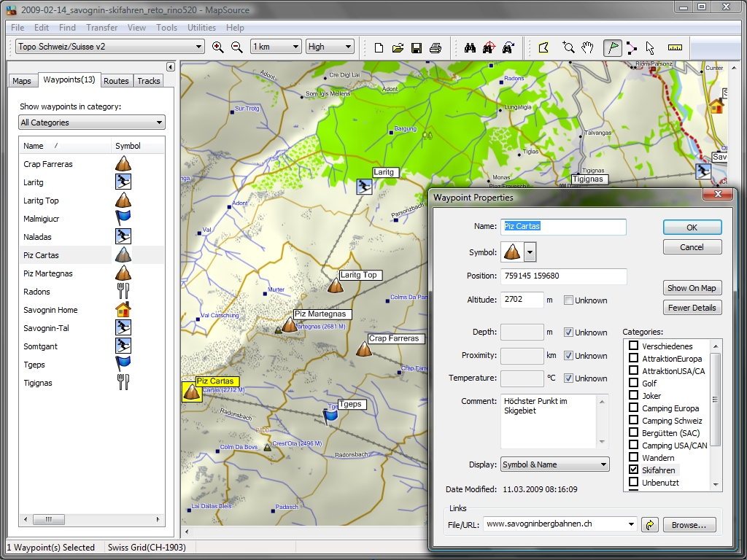
Task: Check the Verschiedenes category
Action: point(634,346)
